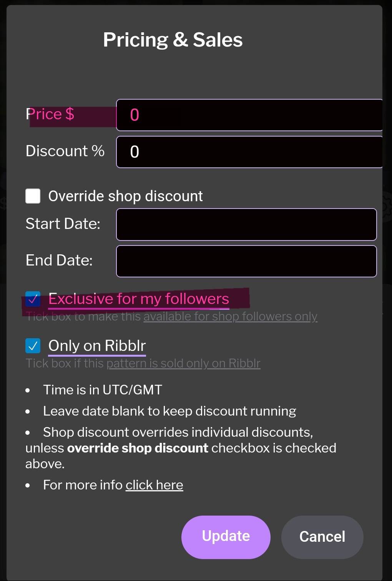Open the available for shop followers only link
This screenshot has width=392, height=581.
coord(231,316)
